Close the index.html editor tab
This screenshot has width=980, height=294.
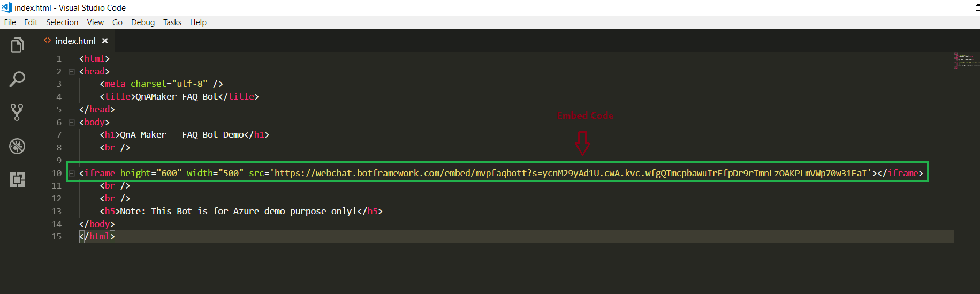tap(105, 41)
